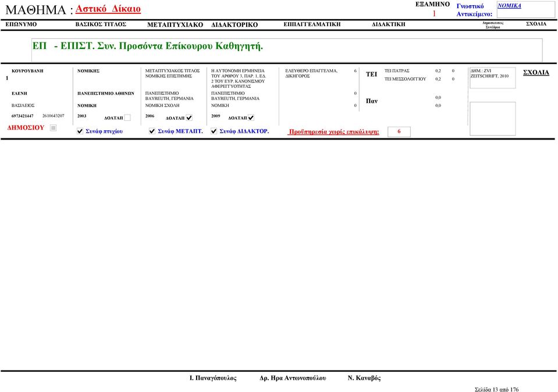Click the ΕΠΑΓΓΕΛΜΑΤΙΚΗ column header
558x392 pixels.
[312, 24]
